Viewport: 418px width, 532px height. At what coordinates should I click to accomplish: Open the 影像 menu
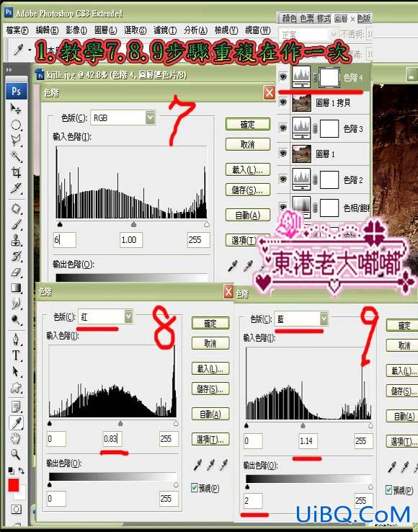point(76,30)
